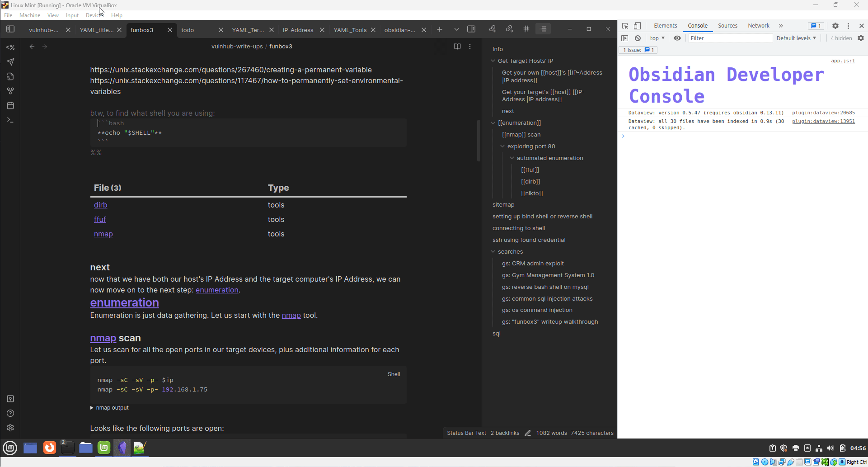Navigate forward in note history

pos(45,47)
